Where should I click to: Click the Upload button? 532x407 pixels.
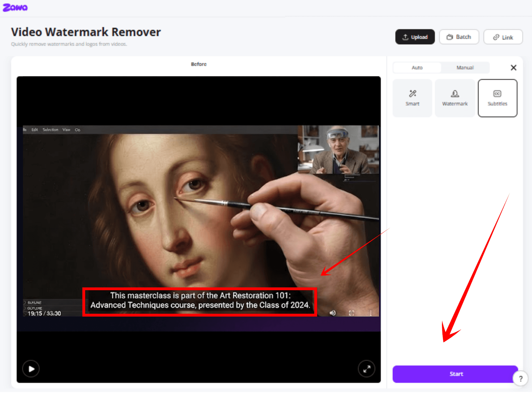point(415,37)
